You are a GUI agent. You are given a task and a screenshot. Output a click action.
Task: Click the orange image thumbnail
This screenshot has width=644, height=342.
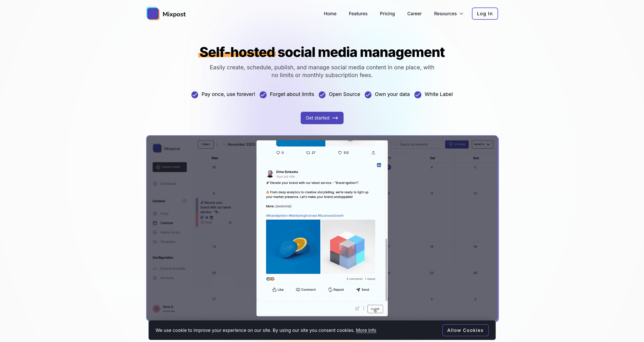[293, 247]
